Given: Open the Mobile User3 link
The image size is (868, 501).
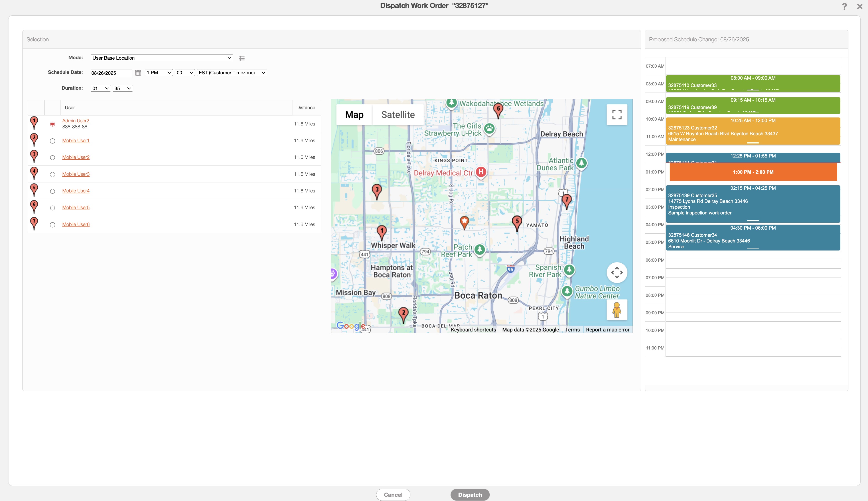Looking at the screenshot, I should (76, 174).
